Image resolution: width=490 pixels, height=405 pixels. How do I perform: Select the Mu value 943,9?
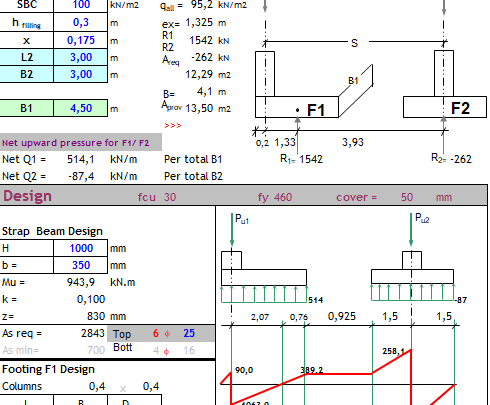(x=81, y=282)
